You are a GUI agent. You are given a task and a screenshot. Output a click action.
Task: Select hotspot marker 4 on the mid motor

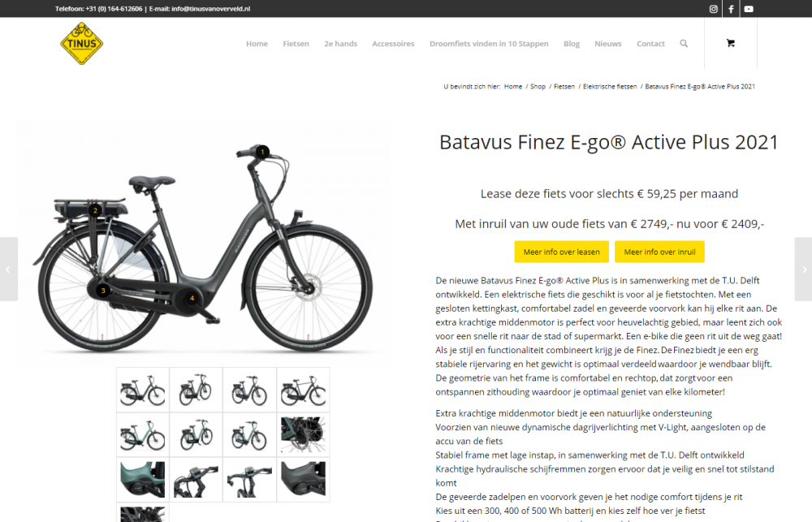tap(192, 298)
